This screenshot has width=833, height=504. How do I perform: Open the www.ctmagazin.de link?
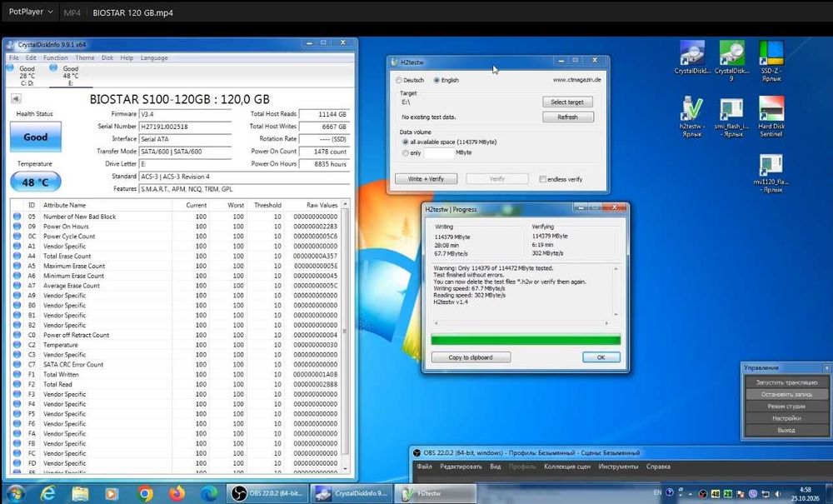pyautogui.click(x=576, y=80)
